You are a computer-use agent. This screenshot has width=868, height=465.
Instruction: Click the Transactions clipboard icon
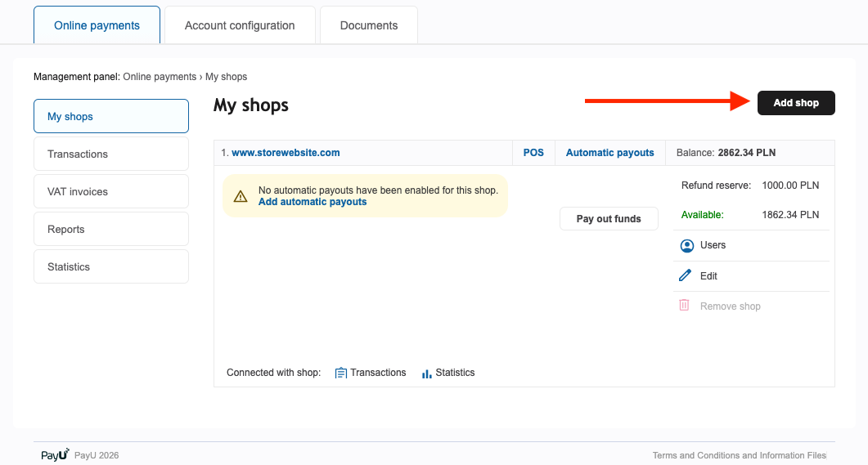click(341, 373)
